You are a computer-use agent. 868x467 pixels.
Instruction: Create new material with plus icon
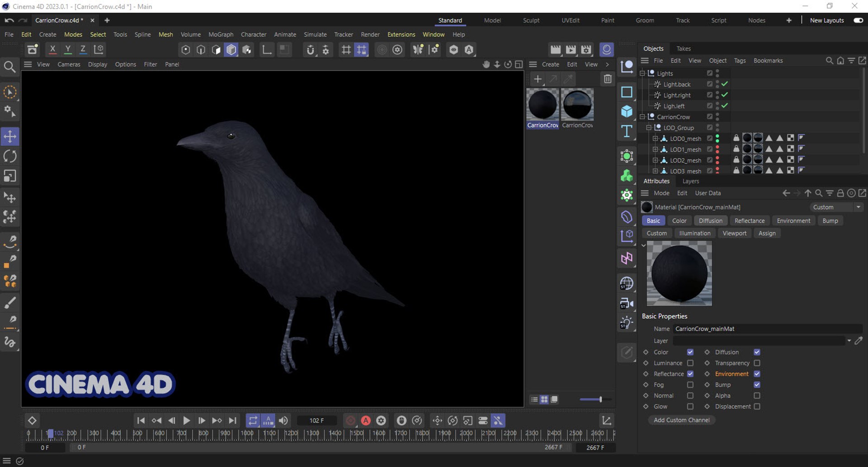tap(538, 79)
